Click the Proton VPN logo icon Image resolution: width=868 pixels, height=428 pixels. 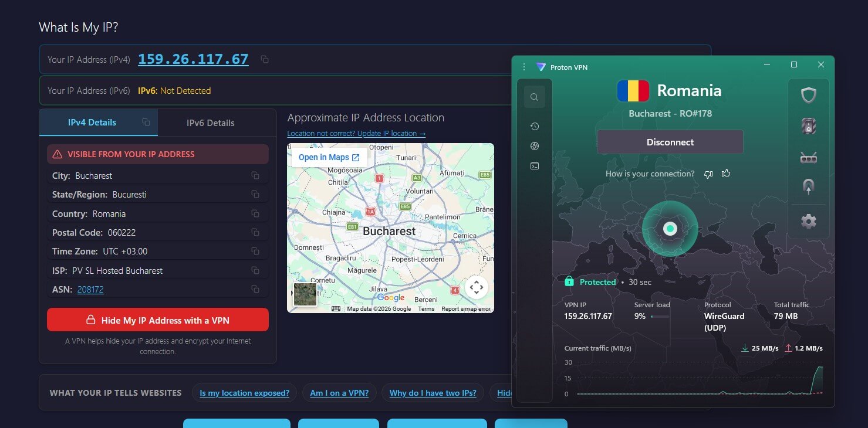point(541,67)
